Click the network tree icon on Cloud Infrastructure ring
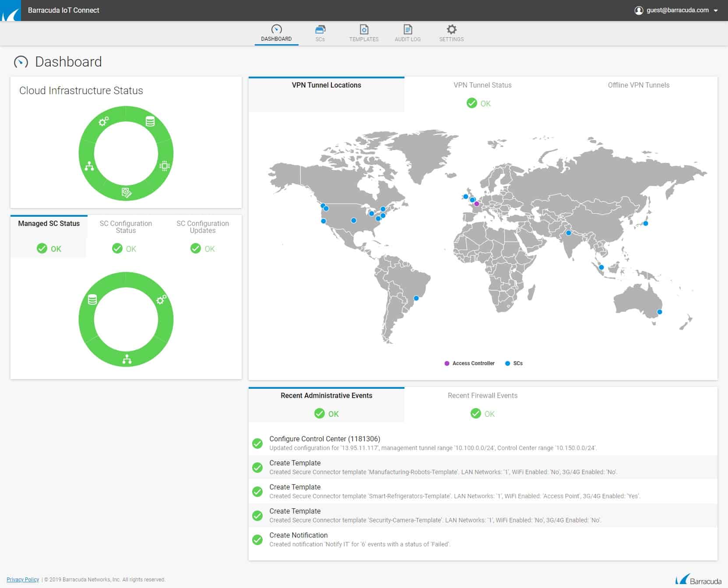Screen dimensions: 728x588 pos(89,166)
